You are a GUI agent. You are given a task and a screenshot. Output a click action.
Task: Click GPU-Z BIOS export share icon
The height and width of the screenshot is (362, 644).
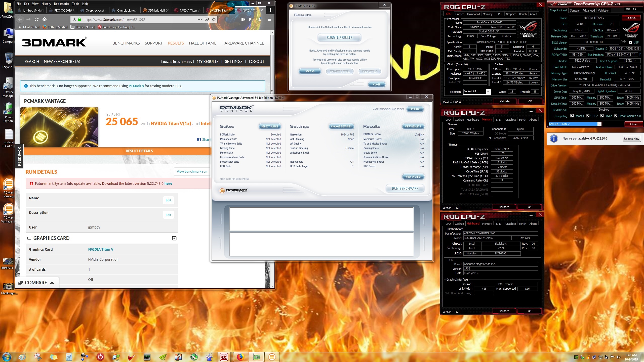point(623,42)
